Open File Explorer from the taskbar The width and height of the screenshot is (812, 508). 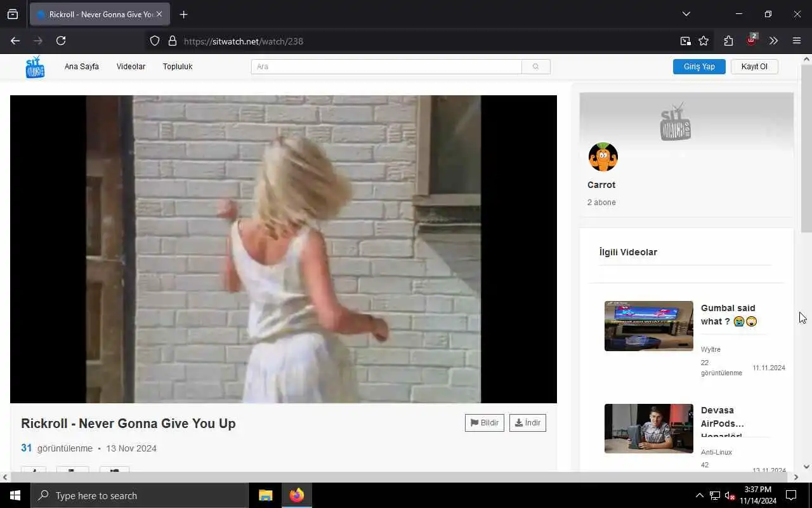tap(266, 495)
